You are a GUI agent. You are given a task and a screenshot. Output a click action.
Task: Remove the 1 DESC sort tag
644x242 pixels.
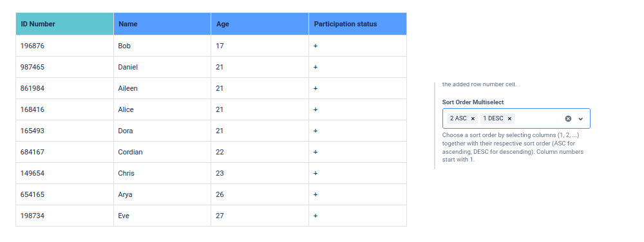(509, 118)
